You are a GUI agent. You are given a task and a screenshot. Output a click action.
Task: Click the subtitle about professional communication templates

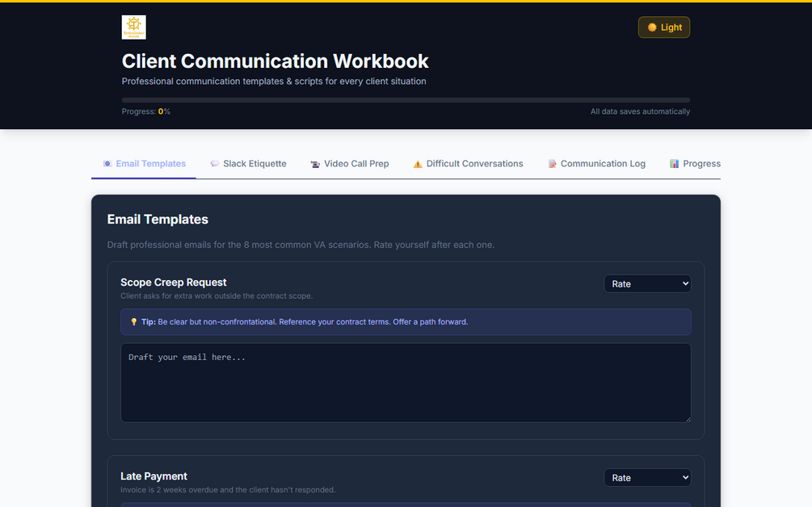click(274, 82)
